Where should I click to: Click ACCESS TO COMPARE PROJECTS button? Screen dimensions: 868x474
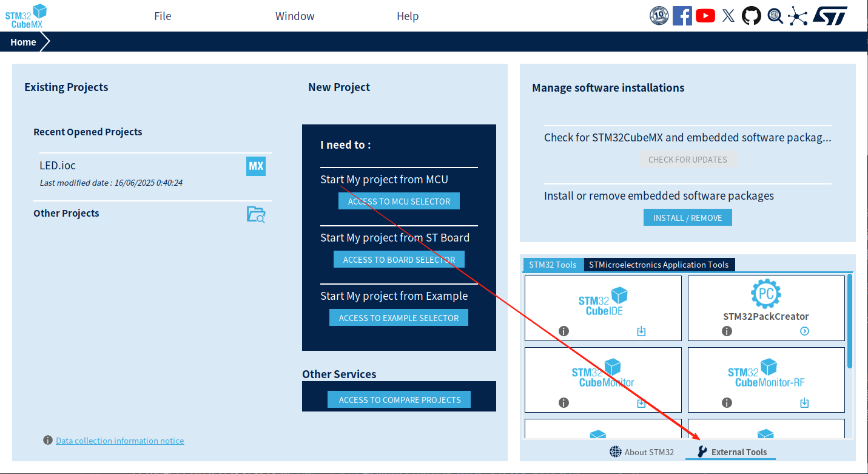[x=399, y=400]
